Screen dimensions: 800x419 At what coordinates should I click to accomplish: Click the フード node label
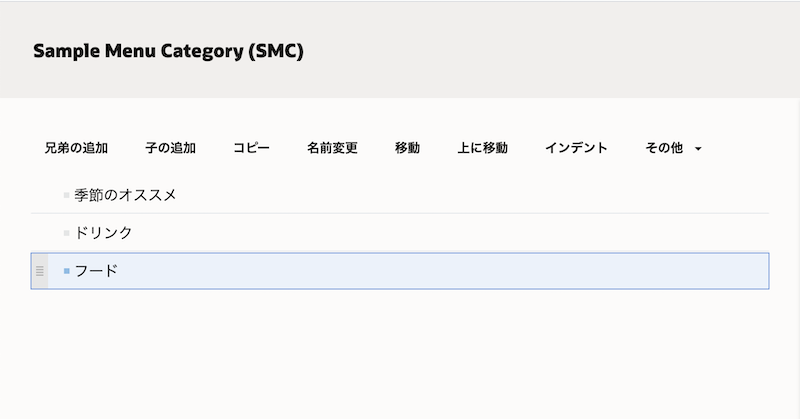coord(96,271)
